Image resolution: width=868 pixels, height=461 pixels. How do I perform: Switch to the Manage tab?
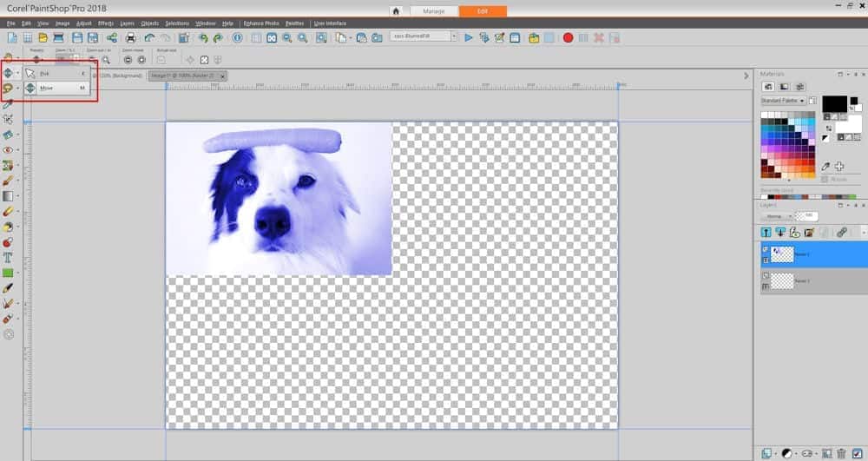coord(433,11)
